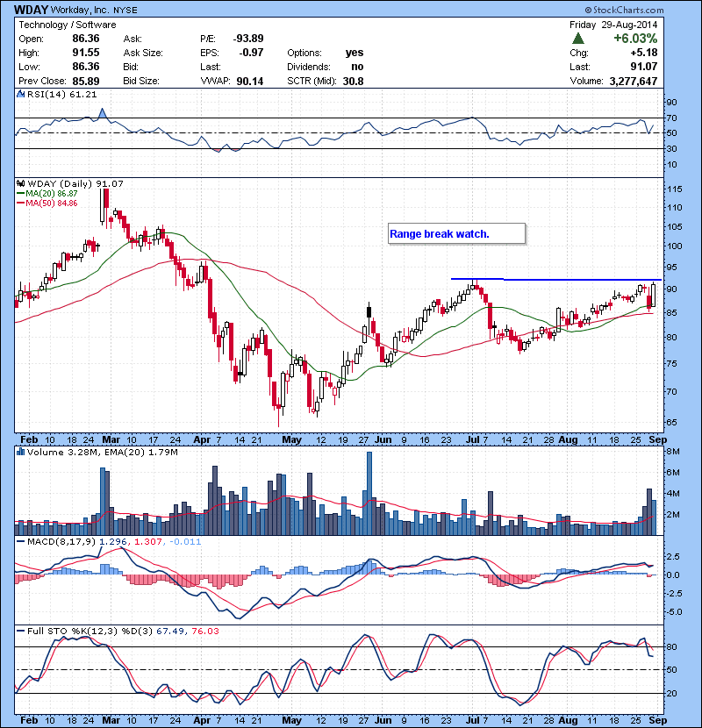Click the Last price 91.07 at top right
Image resolution: width=702 pixels, height=728 pixels.
pos(644,67)
